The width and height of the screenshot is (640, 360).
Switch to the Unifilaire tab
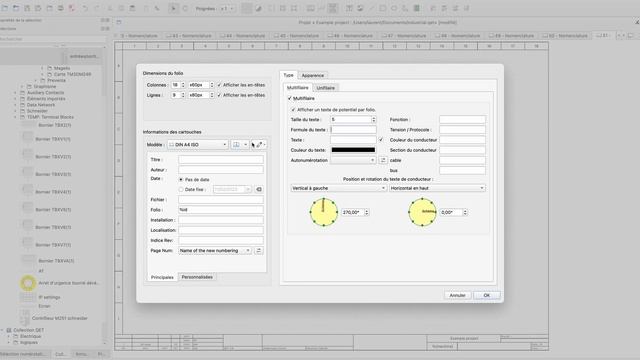tap(326, 88)
